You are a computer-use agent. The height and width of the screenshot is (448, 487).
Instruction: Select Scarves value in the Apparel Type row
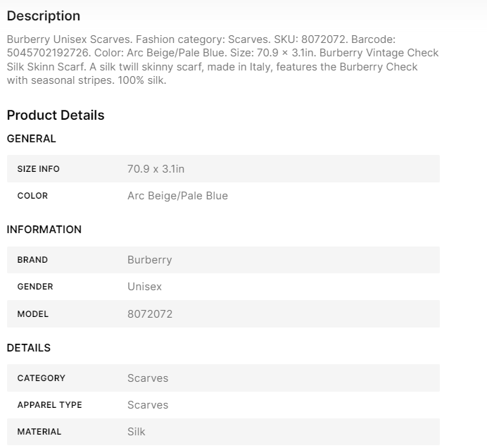(148, 405)
